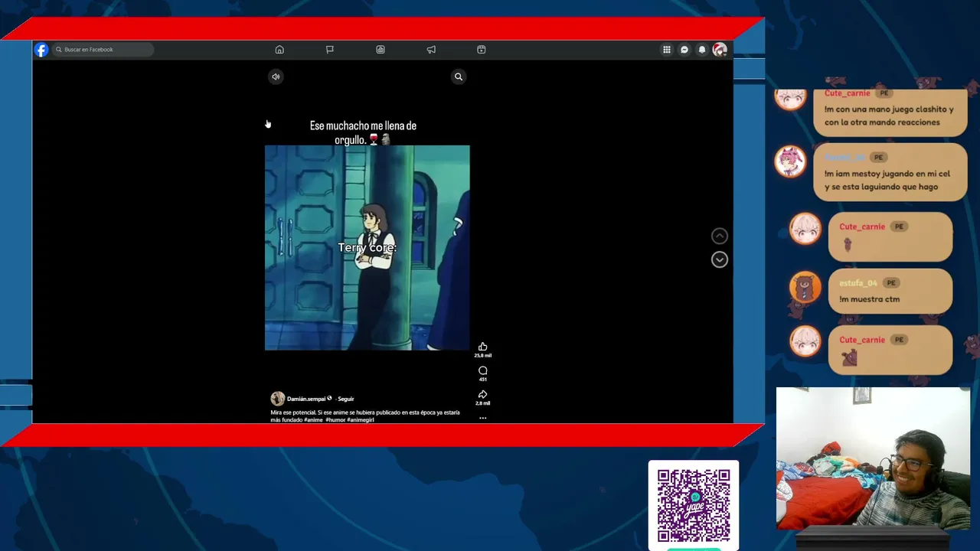This screenshot has width=980, height=551.
Task: Open the reel's three-dot options menu
Action: (x=482, y=418)
